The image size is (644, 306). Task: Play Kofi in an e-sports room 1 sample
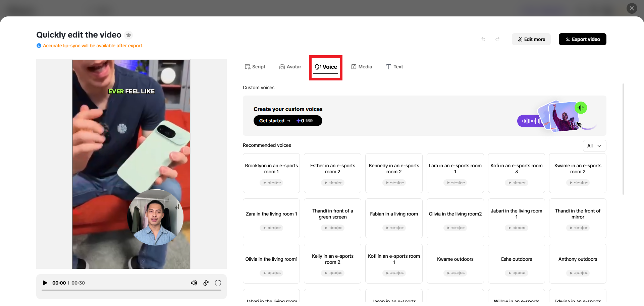point(394,273)
